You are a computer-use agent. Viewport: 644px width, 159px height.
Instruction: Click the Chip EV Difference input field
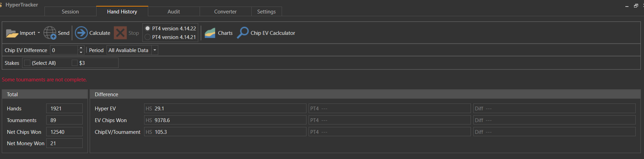pyautogui.click(x=64, y=50)
